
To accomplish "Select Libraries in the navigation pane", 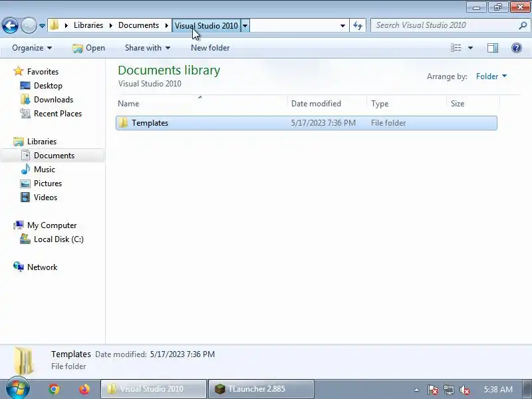I will pyautogui.click(x=35, y=142).
